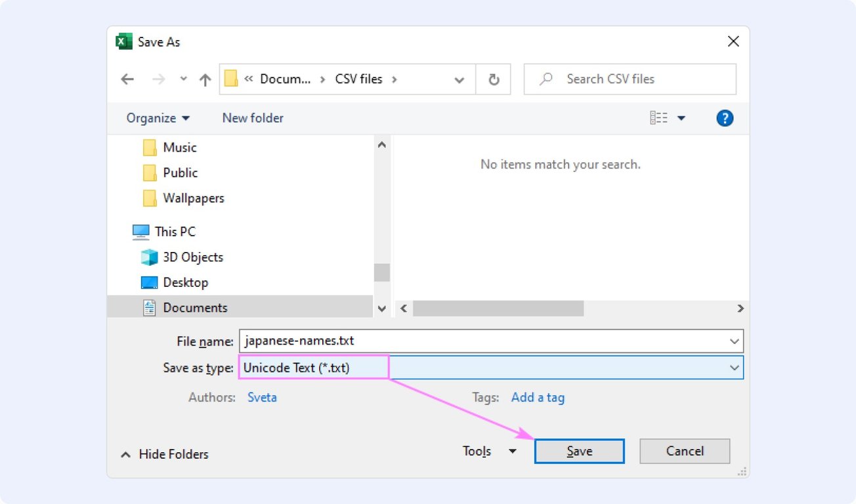The image size is (856, 504).
Task: Click the Desktop icon
Action: click(x=150, y=283)
